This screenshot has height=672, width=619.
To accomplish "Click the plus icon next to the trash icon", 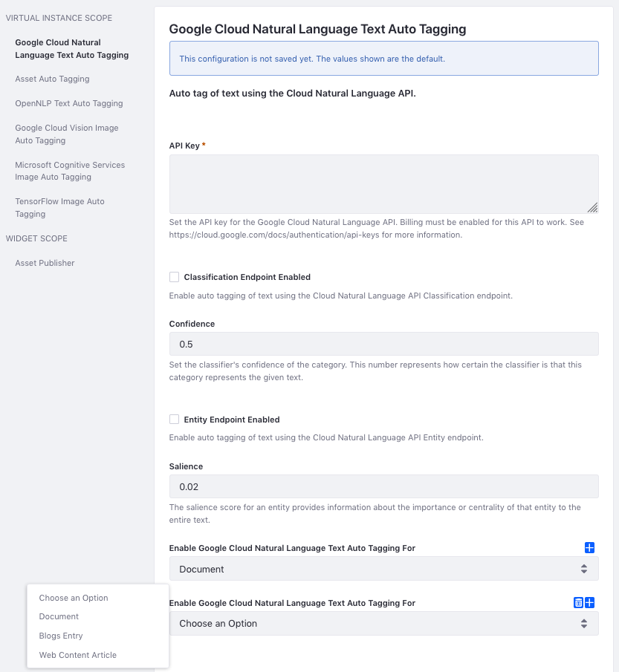I will [589, 602].
